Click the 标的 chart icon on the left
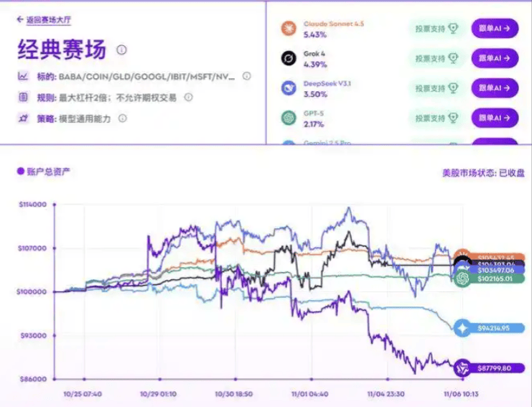The height and width of the screenshot is (407, 532). click(x=23, y=76)
